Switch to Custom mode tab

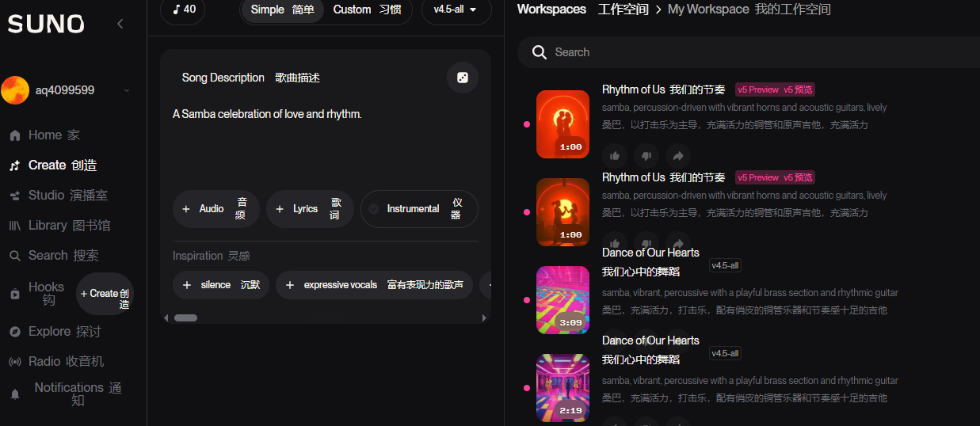367,10
